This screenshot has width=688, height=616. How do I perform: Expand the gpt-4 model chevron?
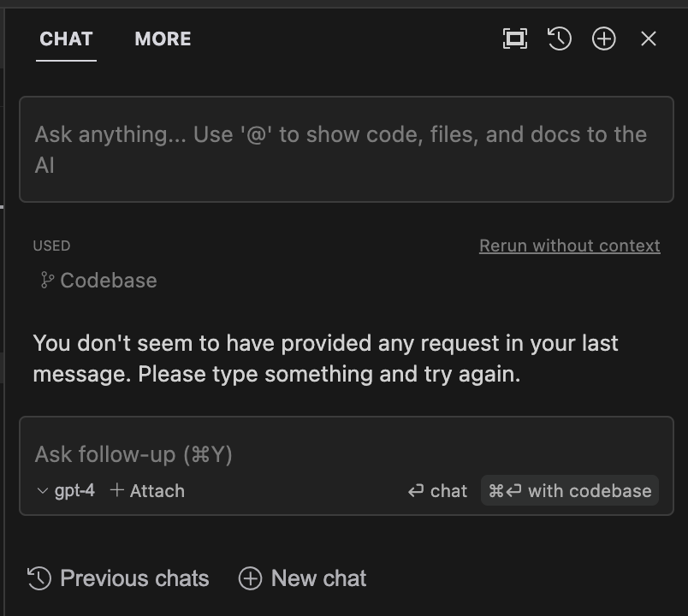(43, 491)
